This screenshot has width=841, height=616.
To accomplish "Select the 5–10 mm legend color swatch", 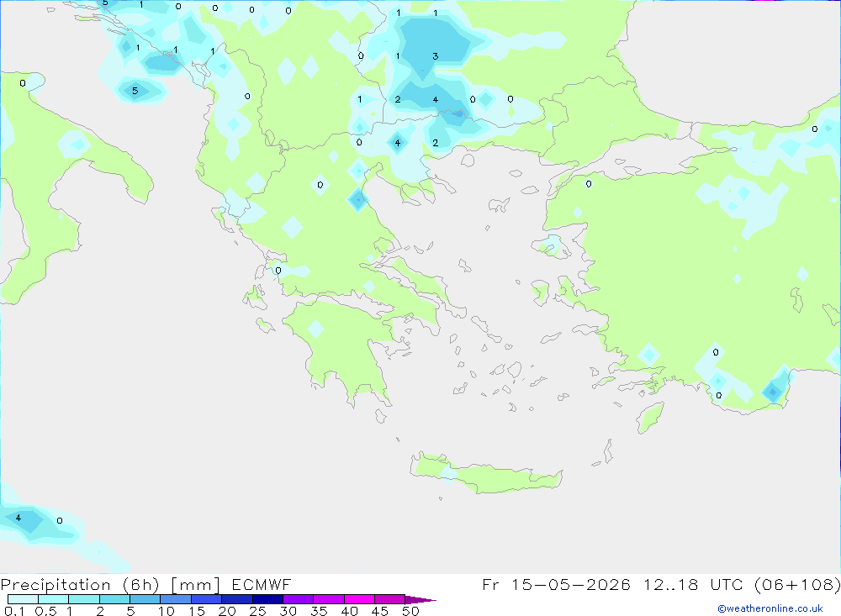I will [x=145, y=599].
